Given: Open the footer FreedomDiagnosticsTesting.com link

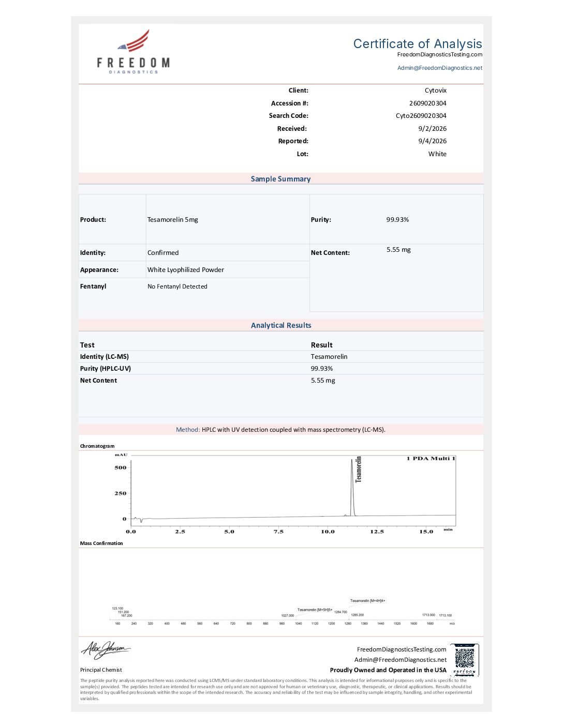Looking at the screenshot, I should coord(402,649).
